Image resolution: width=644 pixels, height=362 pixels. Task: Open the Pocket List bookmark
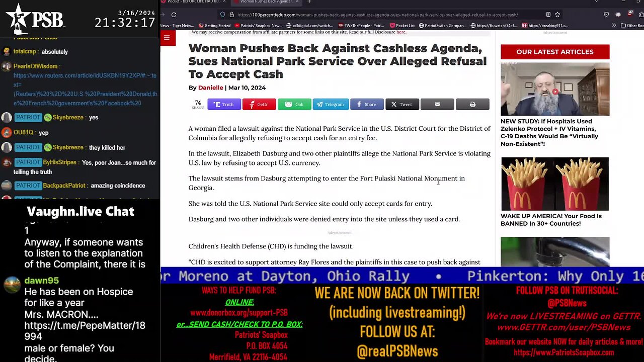(x=402, y=26)
